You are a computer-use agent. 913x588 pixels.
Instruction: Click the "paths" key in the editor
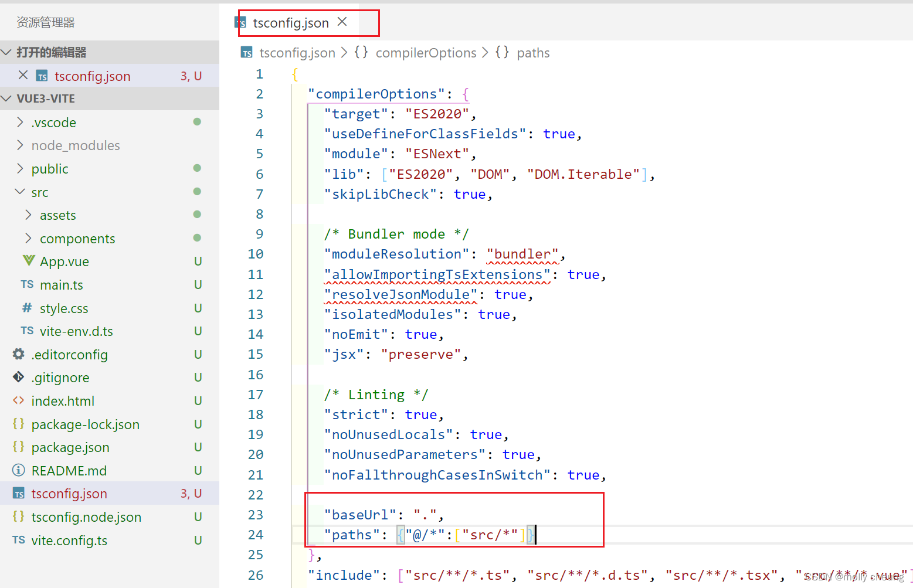pos(352,535)
